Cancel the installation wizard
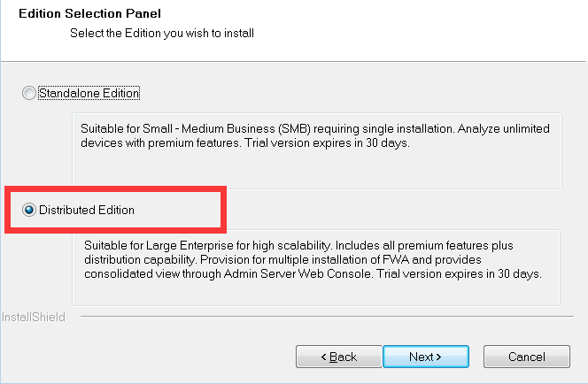Screen dimensions: 588x384 pos(527,357)
